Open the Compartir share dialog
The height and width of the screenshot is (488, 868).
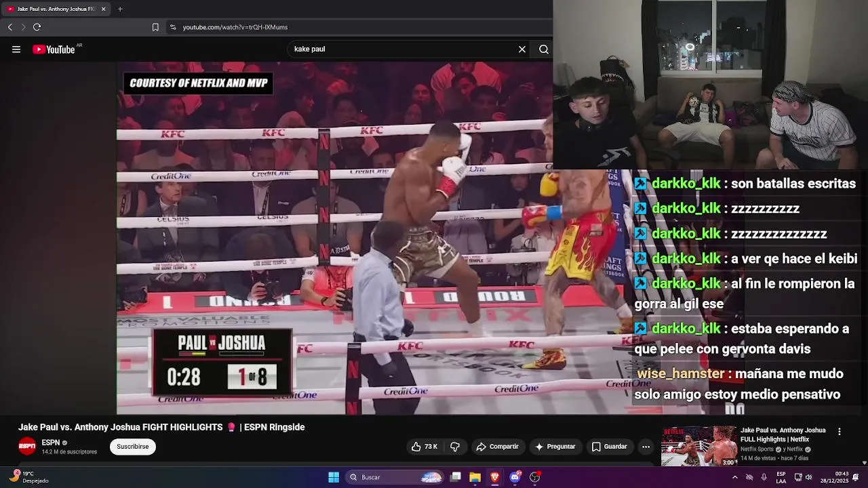coord(498,447)
